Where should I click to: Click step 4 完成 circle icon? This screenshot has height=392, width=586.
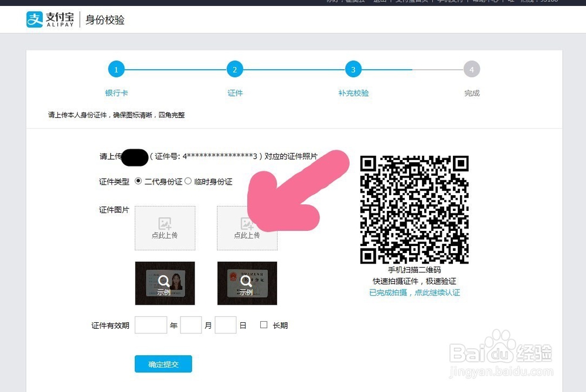pyautogui.click(x=472, y=69)
